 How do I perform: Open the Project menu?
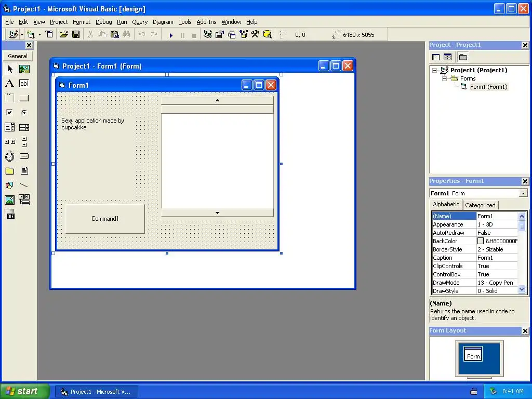point(59,22)
